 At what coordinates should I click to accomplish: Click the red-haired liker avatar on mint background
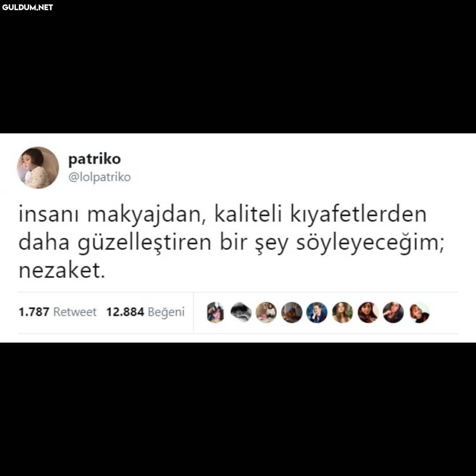419,312
